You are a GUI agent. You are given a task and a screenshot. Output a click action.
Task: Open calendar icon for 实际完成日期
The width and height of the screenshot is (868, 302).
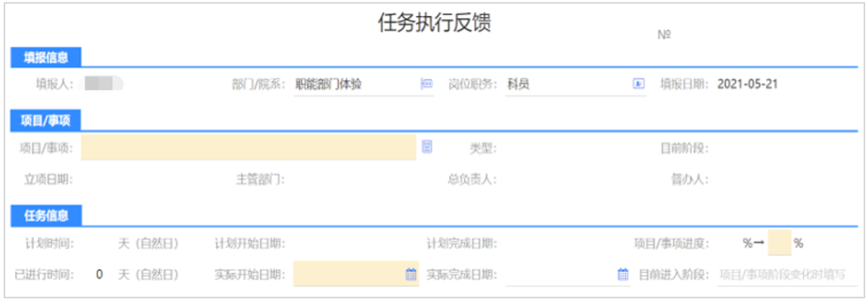click(x=623, y=274)
